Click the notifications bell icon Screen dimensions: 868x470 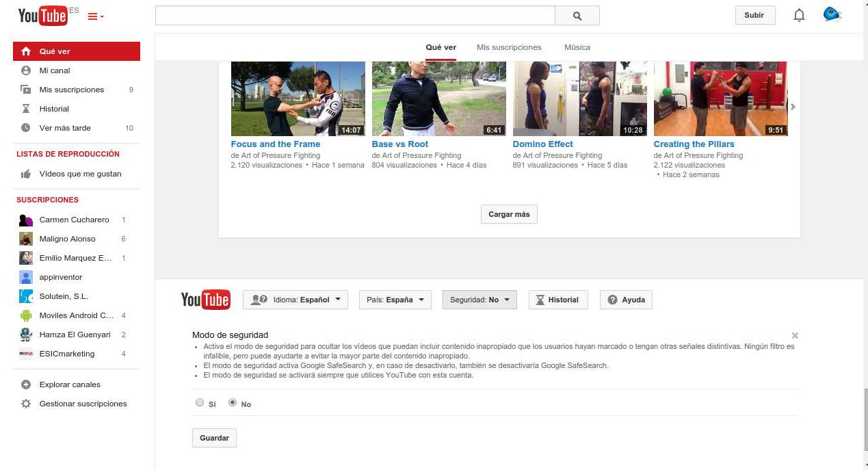coord(799,15)
